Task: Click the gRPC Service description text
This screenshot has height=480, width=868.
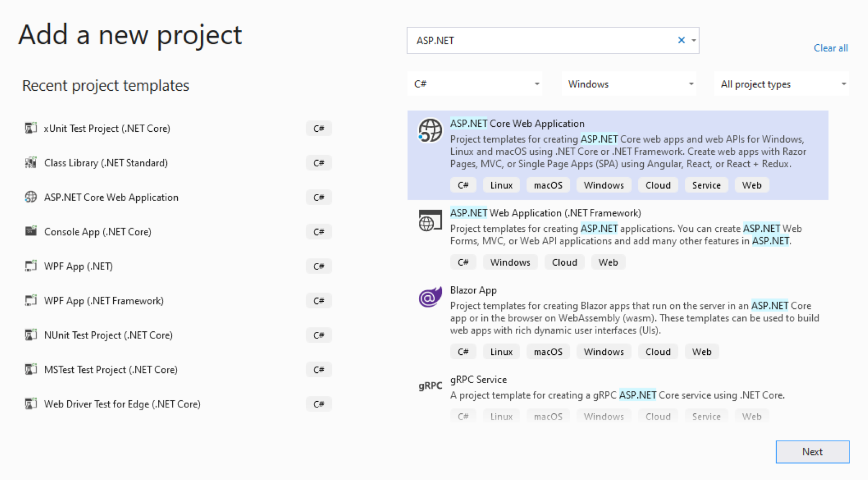Action: (x=617, y=395)
